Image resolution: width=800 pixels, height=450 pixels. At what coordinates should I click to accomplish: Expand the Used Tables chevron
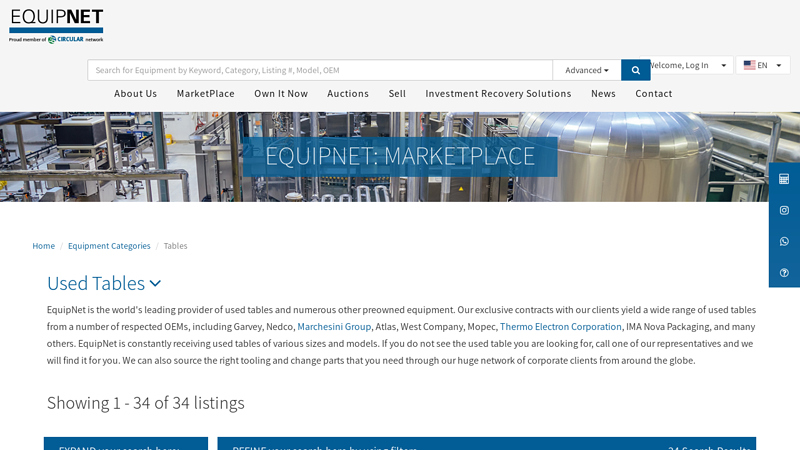155,284
